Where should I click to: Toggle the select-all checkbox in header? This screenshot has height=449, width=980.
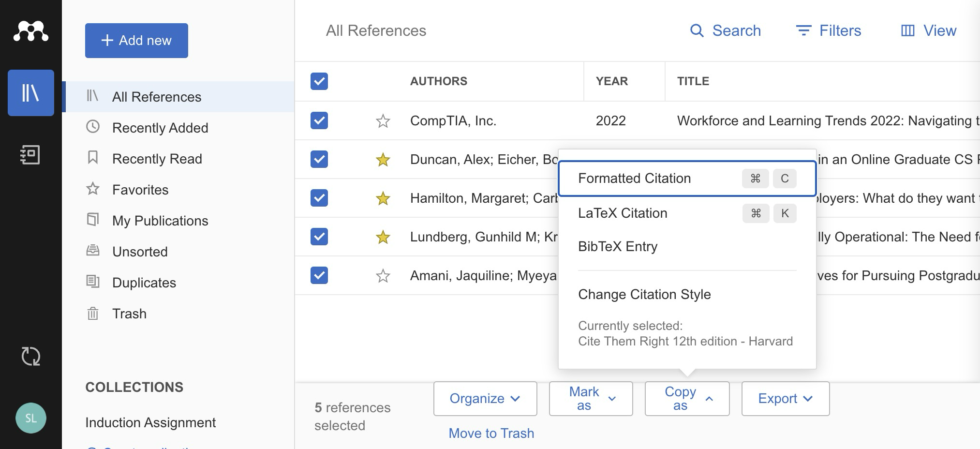319,81
